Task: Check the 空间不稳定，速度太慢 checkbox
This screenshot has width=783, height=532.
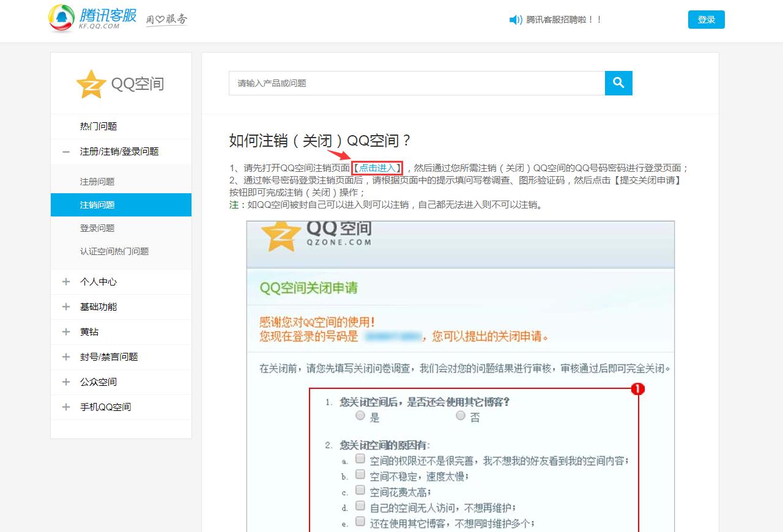Action: point(360,473)
